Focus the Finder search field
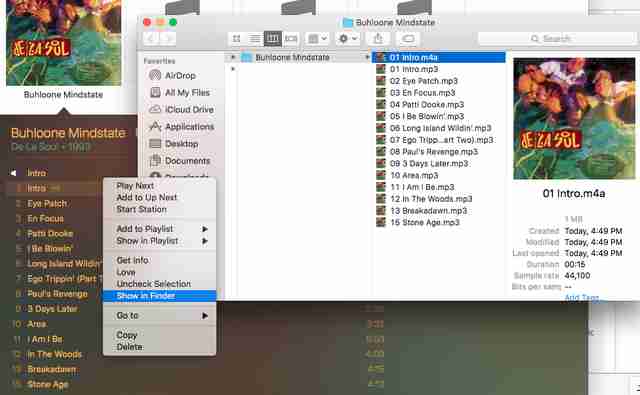This screenshot has height=395, width=640. (557, 39)
